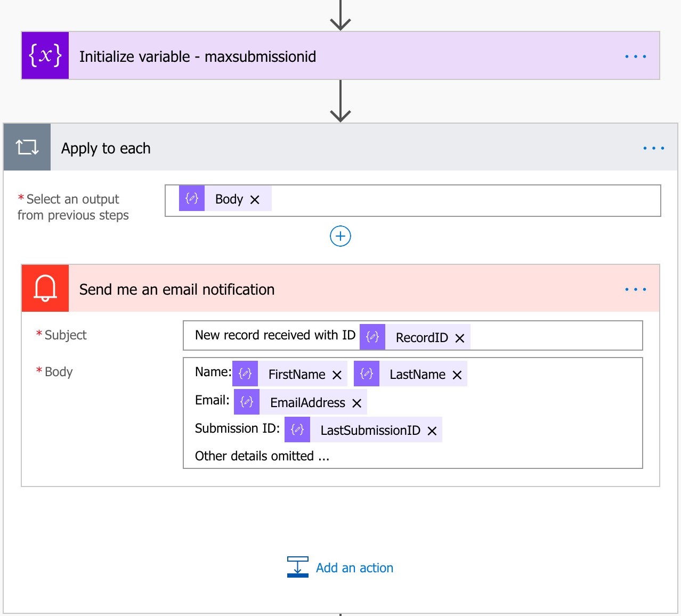Click the Body dynamic content token icon
This screenshot has height=616, width=681.
click(191, 198)
